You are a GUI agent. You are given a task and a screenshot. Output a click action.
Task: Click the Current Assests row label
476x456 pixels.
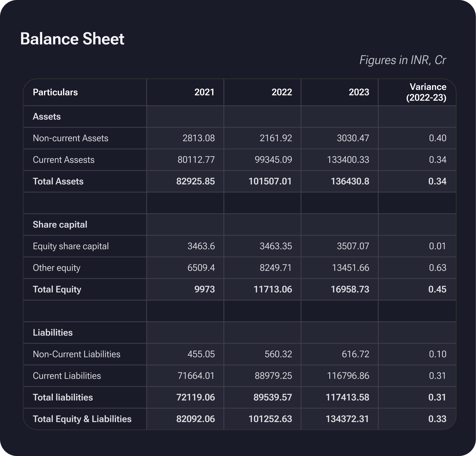coord(64,160)
